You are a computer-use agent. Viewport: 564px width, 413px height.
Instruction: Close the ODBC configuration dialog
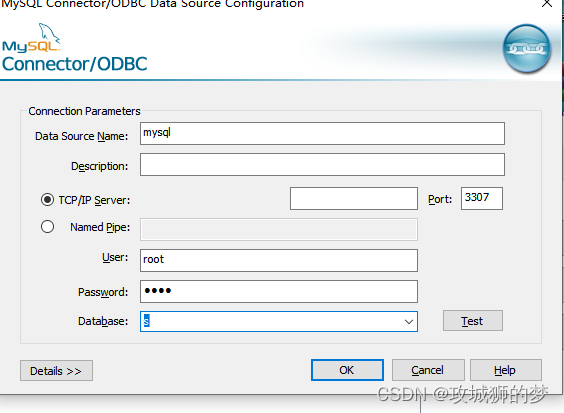pos(547,4)
